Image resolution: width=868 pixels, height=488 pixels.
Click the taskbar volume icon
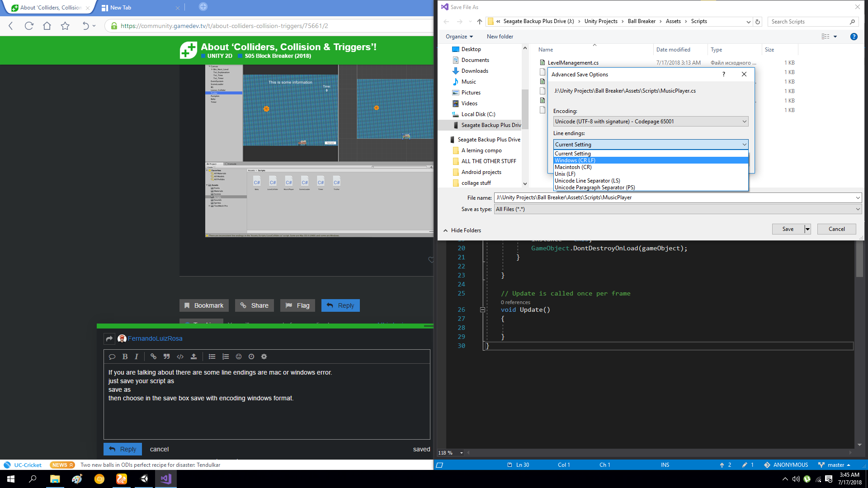point(796,479)
